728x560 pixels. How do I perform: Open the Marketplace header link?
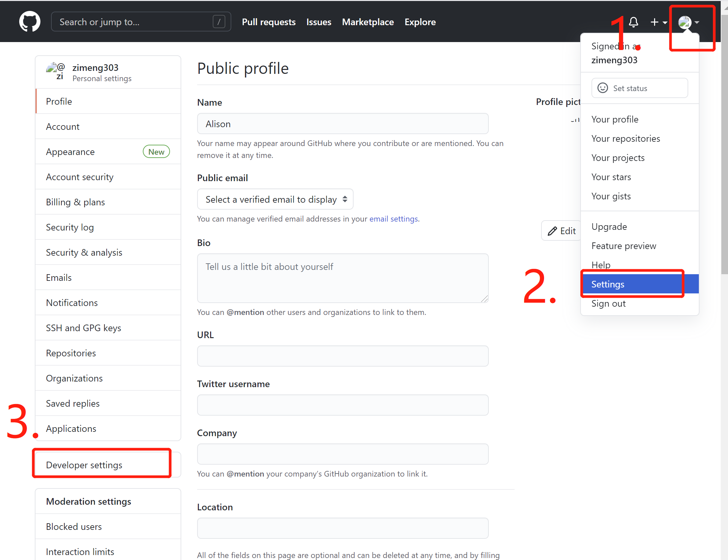tap(368, 22)
